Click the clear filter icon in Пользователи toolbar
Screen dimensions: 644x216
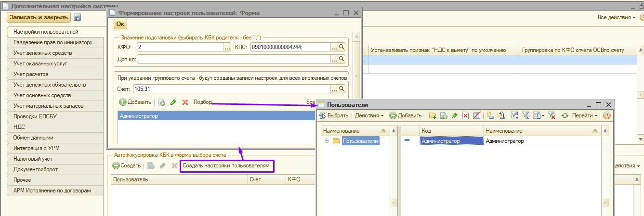(552, 115)
